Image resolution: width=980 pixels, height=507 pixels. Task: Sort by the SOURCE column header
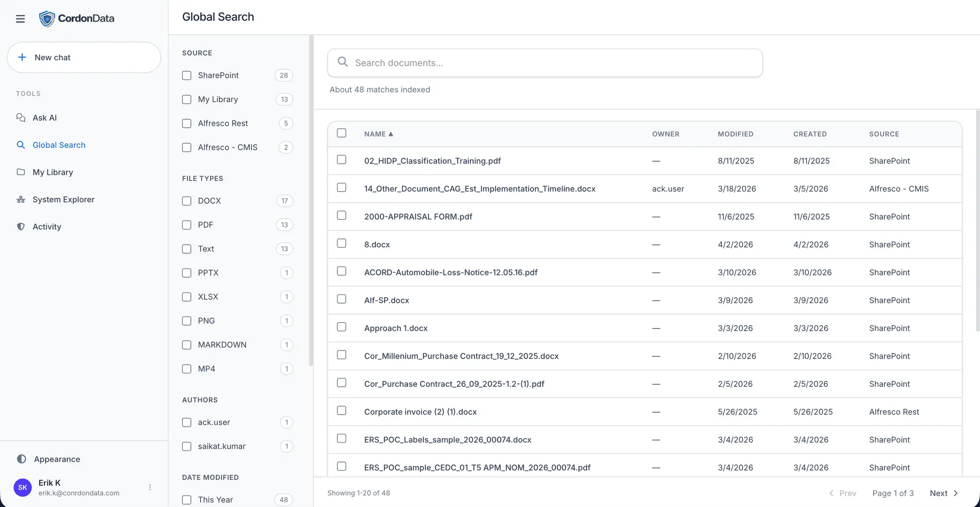pos(884,134)
